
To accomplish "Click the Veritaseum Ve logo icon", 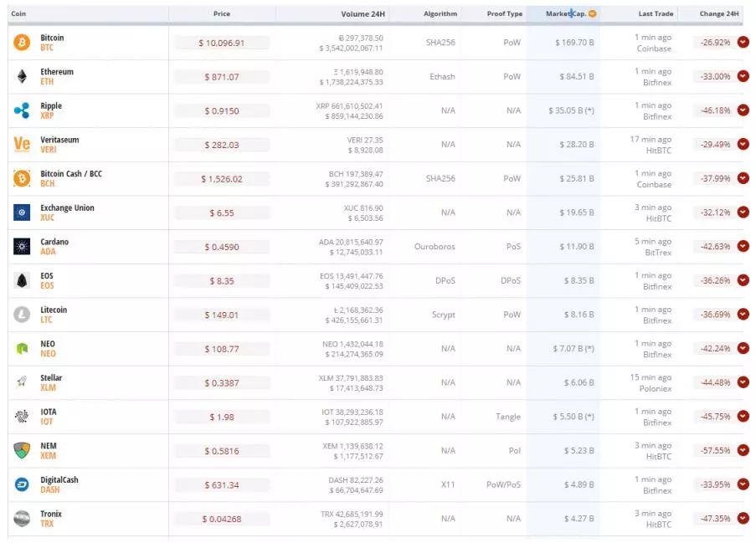I will coord(22,145).
